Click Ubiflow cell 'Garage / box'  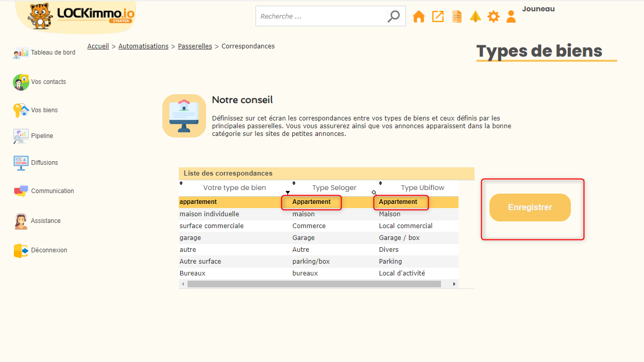pos(399,238)
